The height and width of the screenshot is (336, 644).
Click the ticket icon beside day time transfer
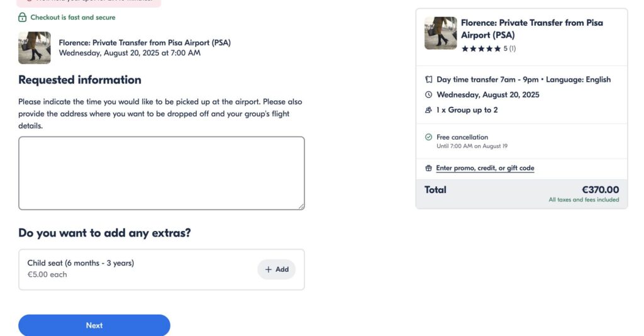[x=428, y=80]
